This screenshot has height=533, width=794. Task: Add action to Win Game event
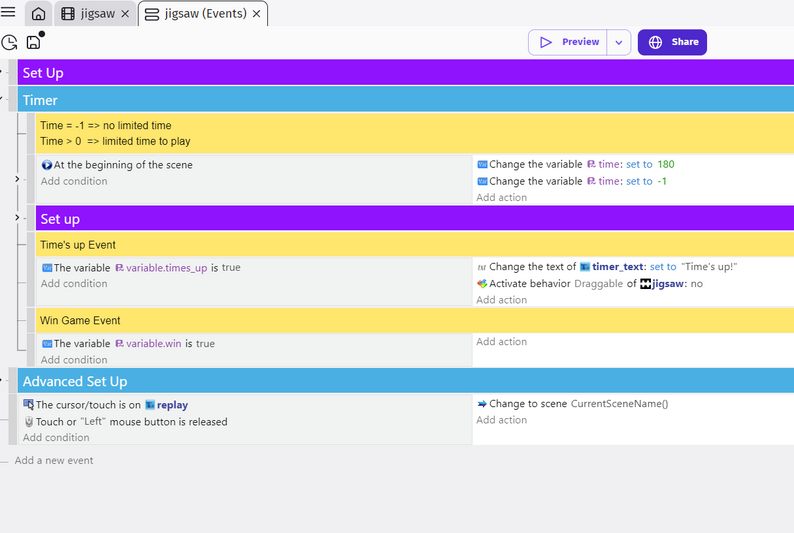(x=501, y=342)
